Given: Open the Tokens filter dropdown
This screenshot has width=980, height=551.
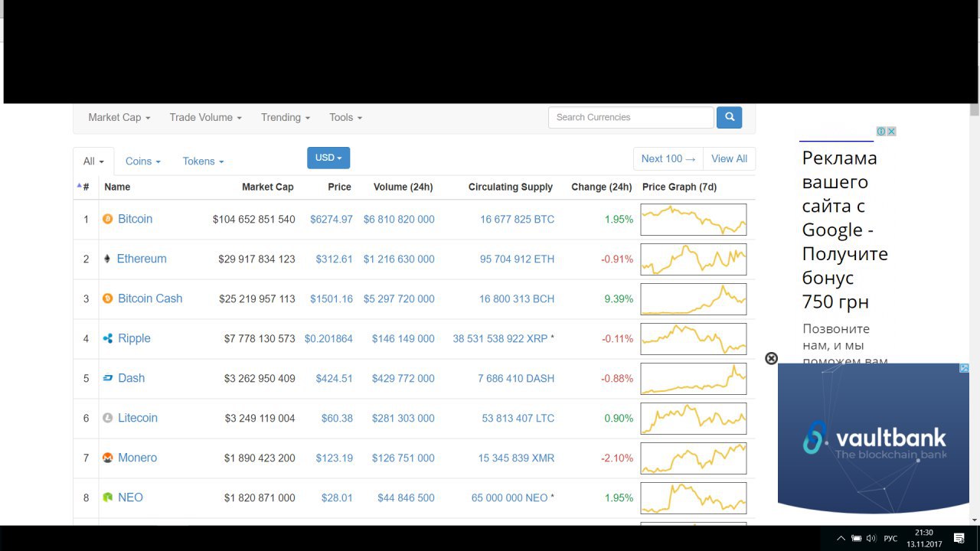Looking at the screenshot, I should (203, 161).
